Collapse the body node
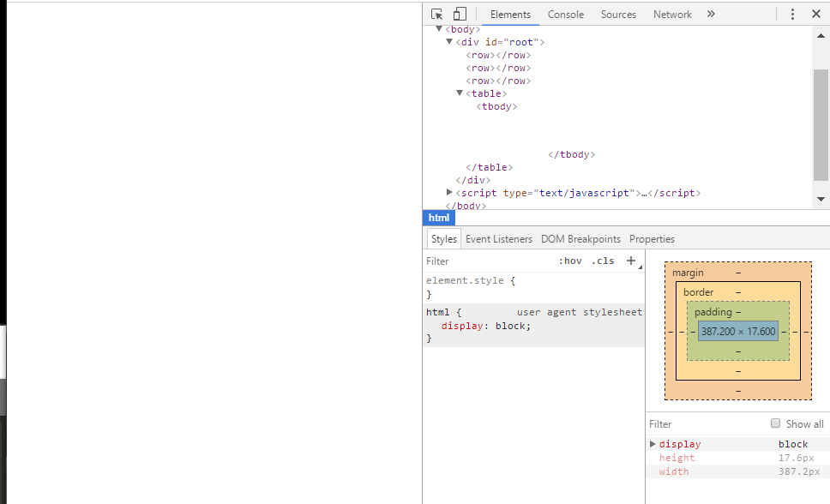 [439, 28]
